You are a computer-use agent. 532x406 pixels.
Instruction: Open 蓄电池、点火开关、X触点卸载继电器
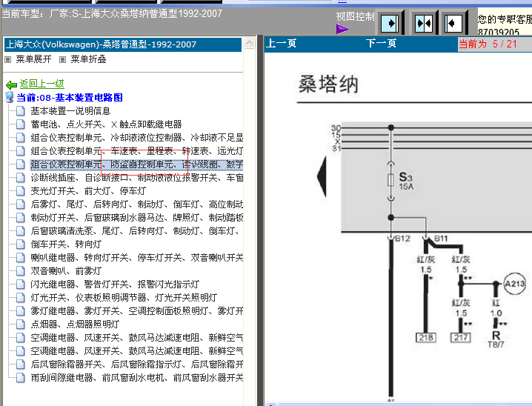click(x=106, y=124)
